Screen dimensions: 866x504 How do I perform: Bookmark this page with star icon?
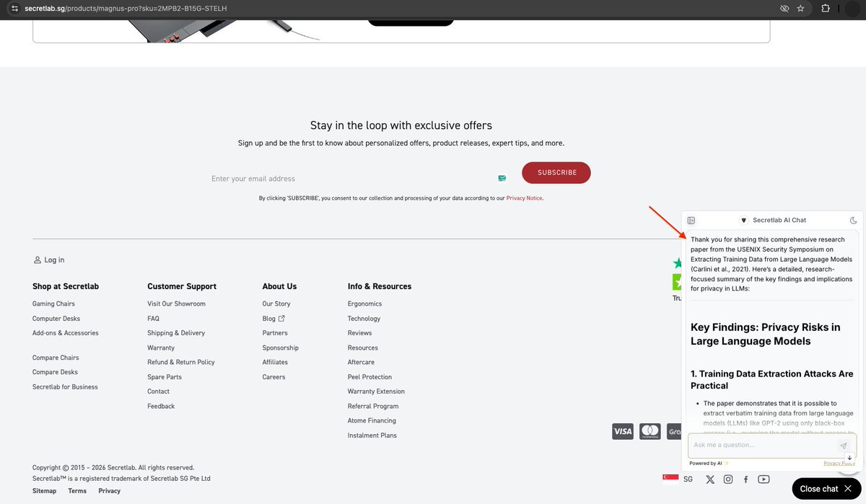[800, 8]
